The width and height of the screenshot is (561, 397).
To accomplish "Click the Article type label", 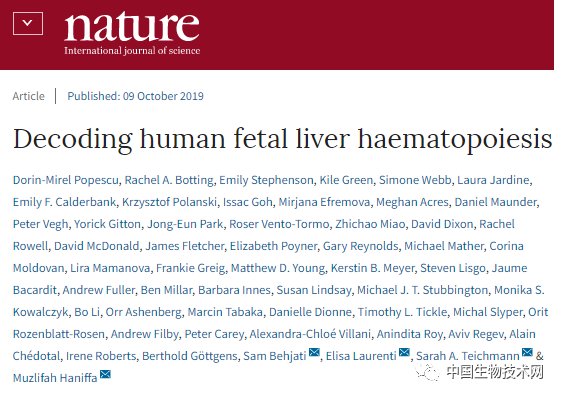I will 29,96.
